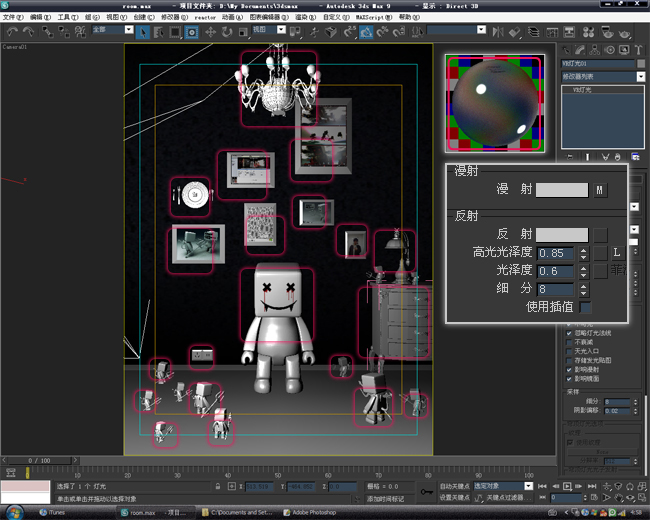Toggle the 影响镜面 checkbox
Screen dimensions: 650x520
(569, 379)
